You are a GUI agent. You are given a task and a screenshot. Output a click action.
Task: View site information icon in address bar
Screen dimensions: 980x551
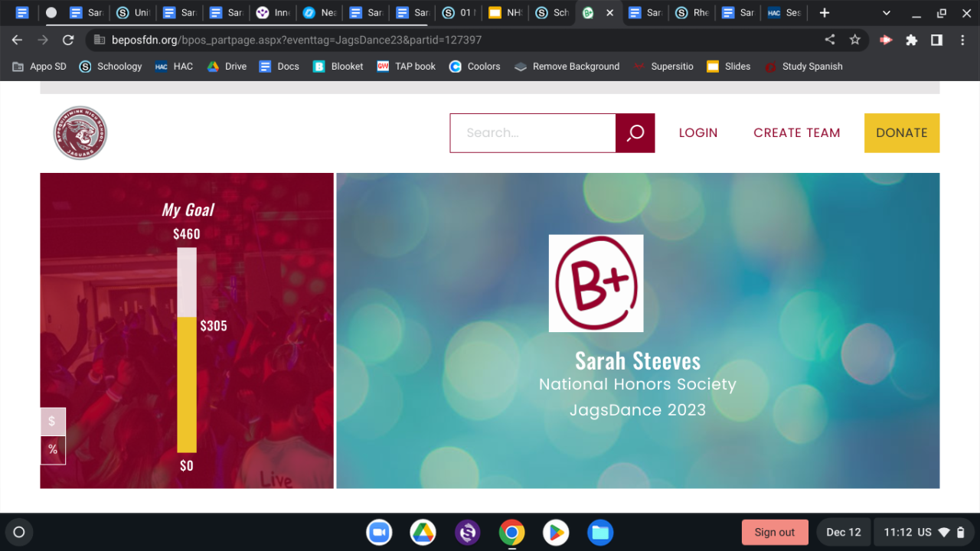point(99,40)
